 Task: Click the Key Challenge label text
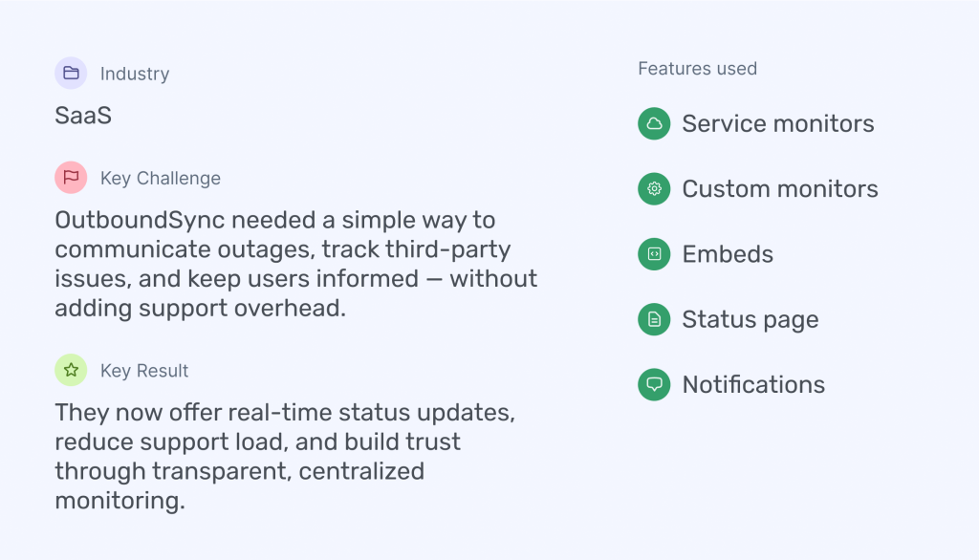click(160, 178)
